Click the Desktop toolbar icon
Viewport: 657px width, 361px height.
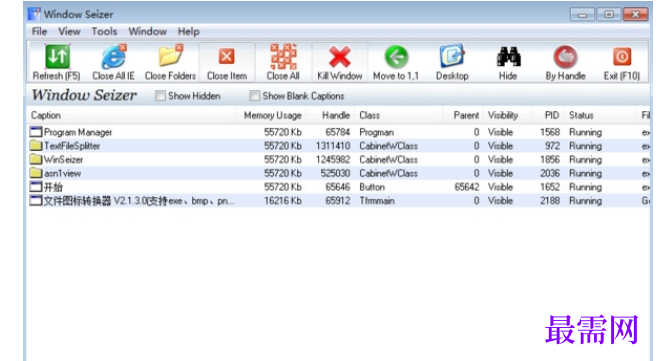452,56
